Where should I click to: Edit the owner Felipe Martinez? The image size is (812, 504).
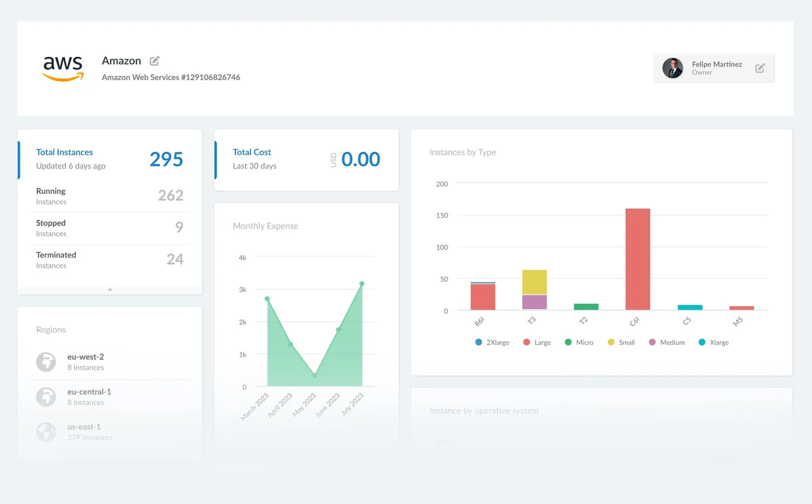(760, 67)
